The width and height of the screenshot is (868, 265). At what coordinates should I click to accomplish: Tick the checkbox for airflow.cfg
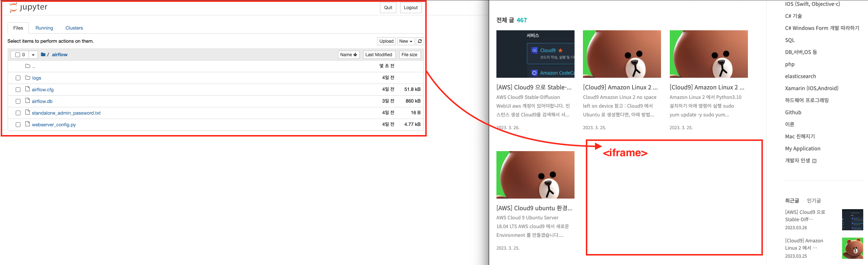pos(18,90)
